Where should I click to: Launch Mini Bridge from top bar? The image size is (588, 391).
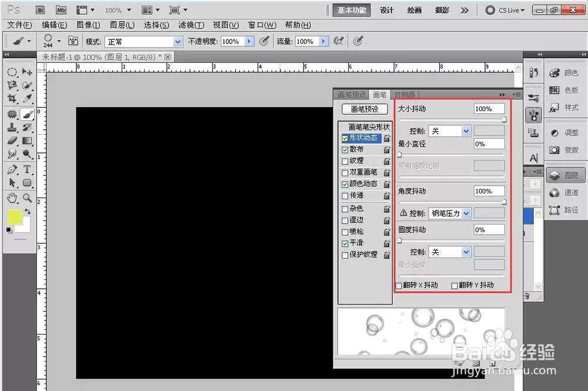pyautogui.click(x=61, y=10)
